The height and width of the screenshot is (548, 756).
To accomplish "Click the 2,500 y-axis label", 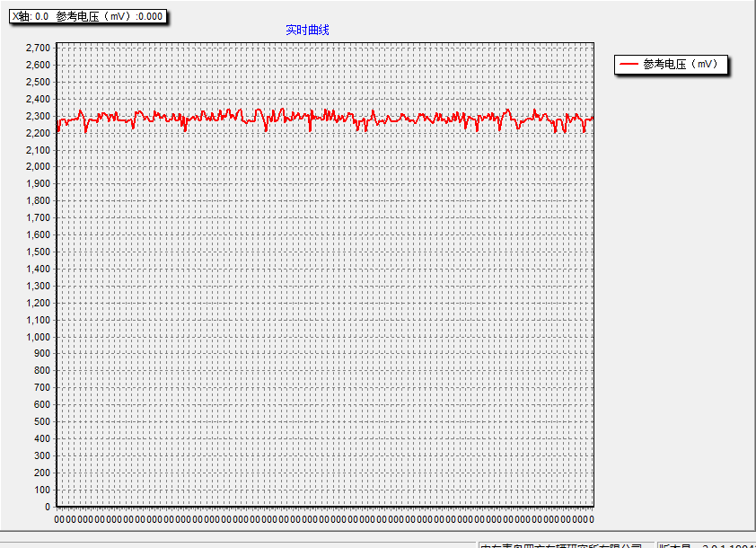I will [x=38, y=82].
